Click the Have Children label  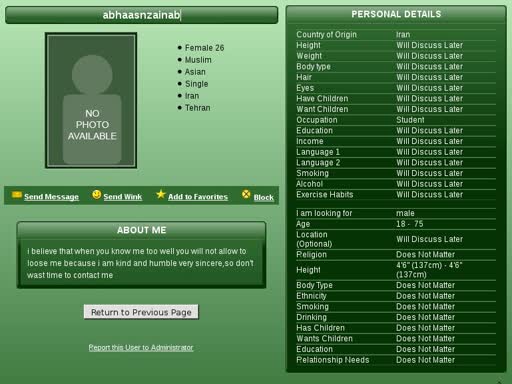click(x=322, y=99)
